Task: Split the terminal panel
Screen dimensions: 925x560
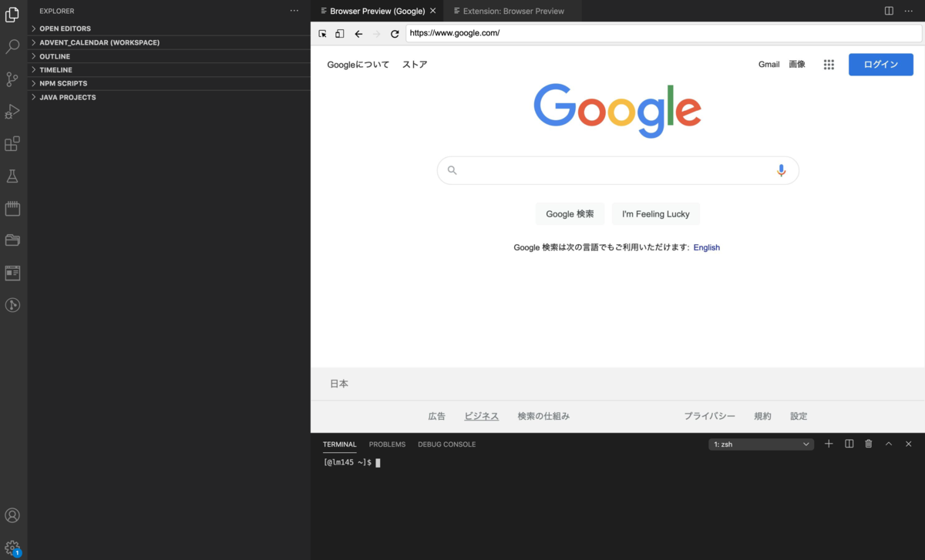Action: (849, 444)
